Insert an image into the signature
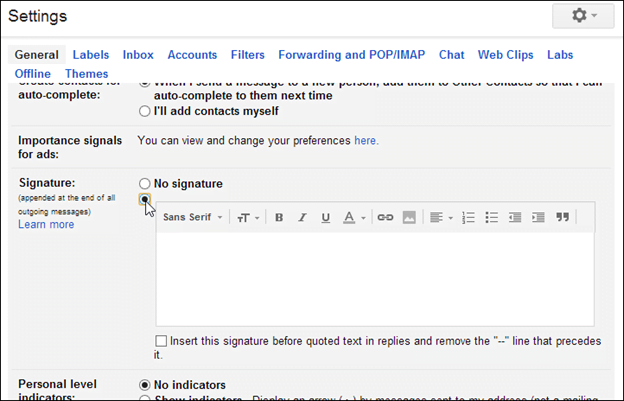This screenshot has width=624, height=401. [409, 217]
